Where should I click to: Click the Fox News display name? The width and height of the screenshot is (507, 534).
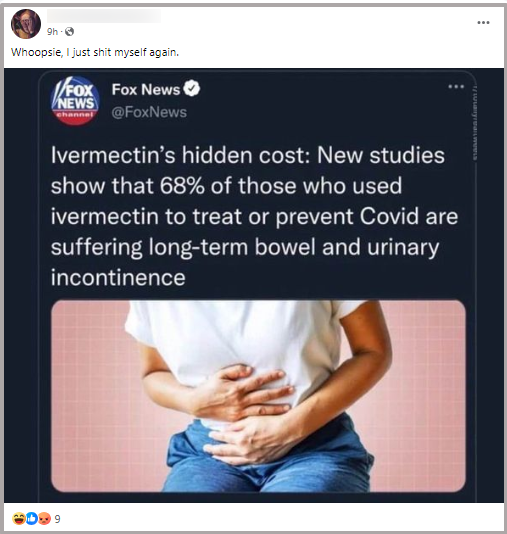[x=146, y=90]
